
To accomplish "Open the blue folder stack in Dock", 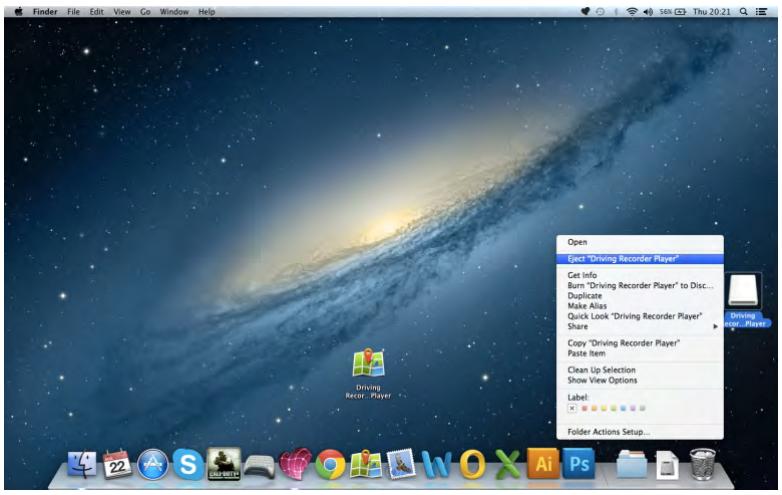I will point(632,465).
